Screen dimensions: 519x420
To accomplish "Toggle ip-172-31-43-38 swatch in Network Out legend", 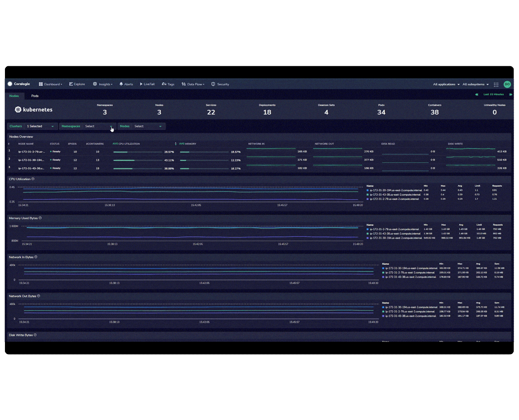I will [x=383, y=316].
